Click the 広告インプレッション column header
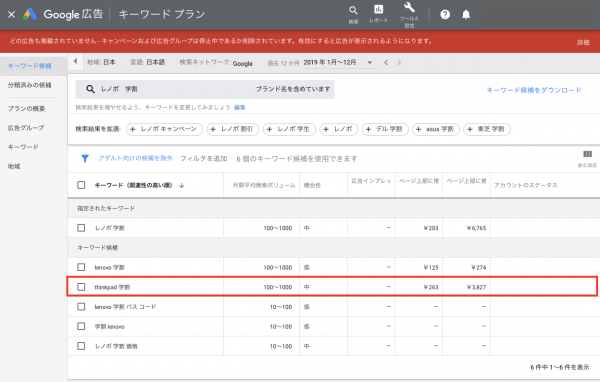The width and height of the screenshot is (600, 382). (371, 181)
